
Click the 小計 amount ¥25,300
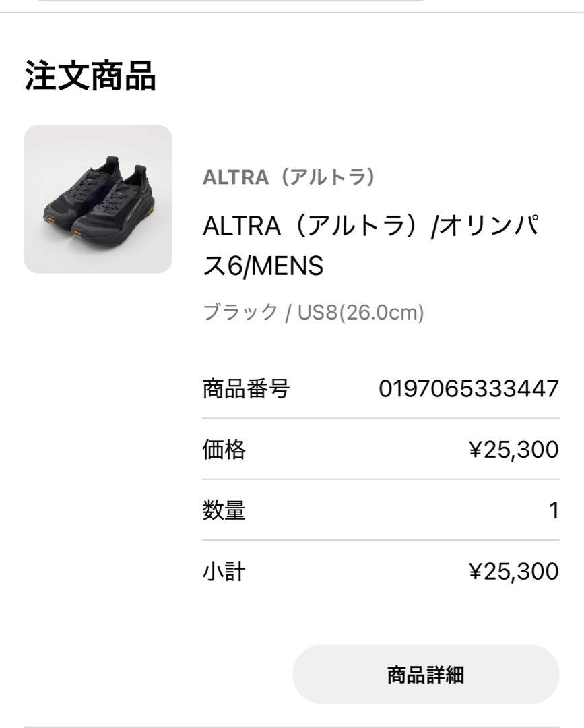[x=514, y=571]
